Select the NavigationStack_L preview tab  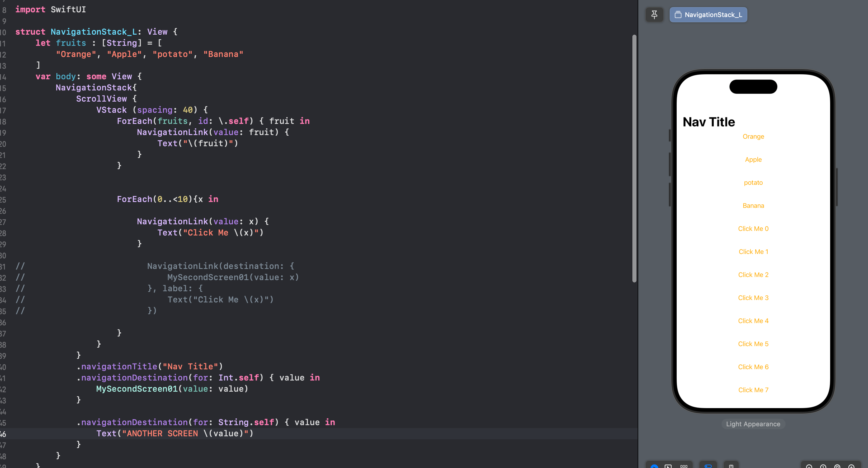[708, 15]
